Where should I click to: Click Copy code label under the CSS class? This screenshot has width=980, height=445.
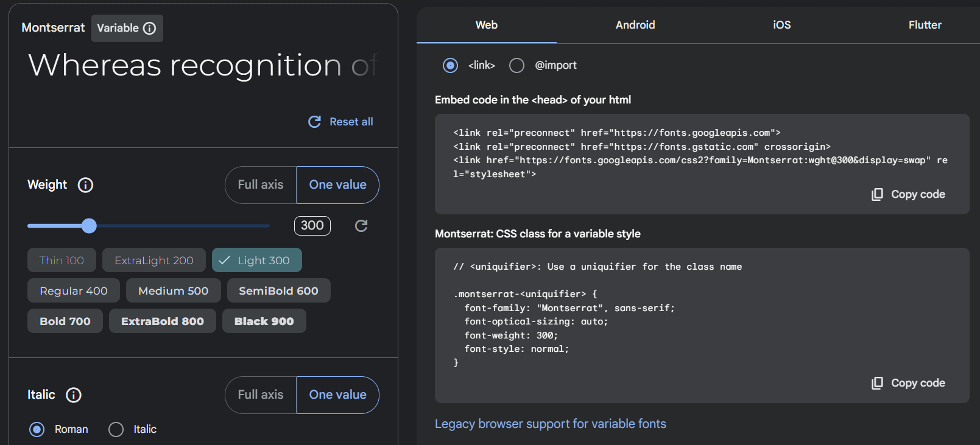pyautogui.click(x=918, y=383)
